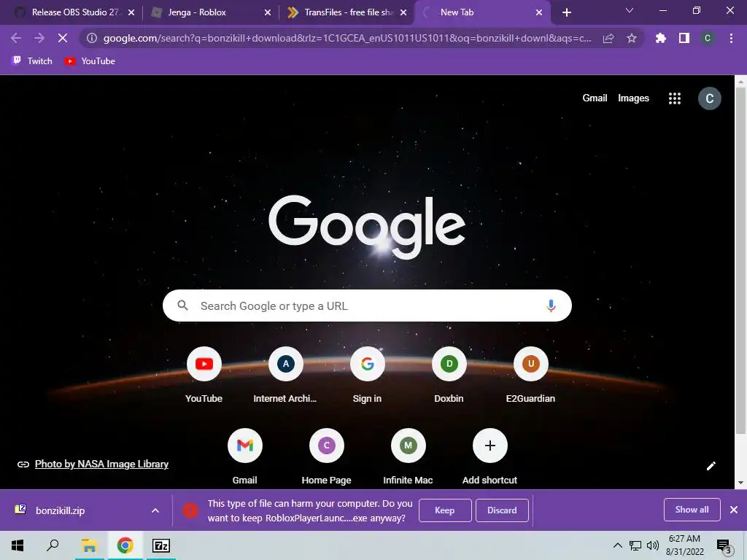Open the Doxbin shortcut tile
Image resolution: width=747 pixels, height=560 pixels.
coord(449,375)
